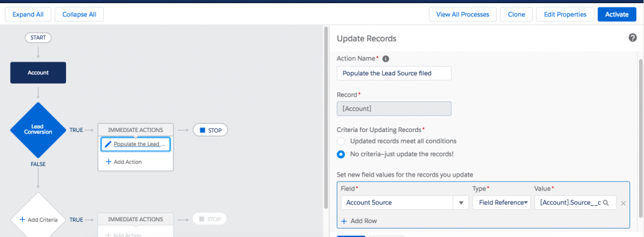Click the disabled Record [Account] field
Image resolution: width=644 pixels, height=237 pixels.
click(x=394, y=108)
